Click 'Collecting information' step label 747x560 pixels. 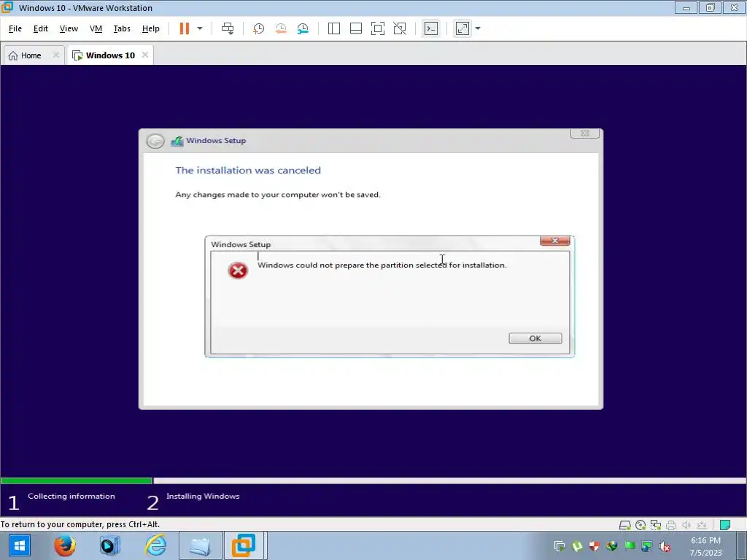click(x=71, y=496)
